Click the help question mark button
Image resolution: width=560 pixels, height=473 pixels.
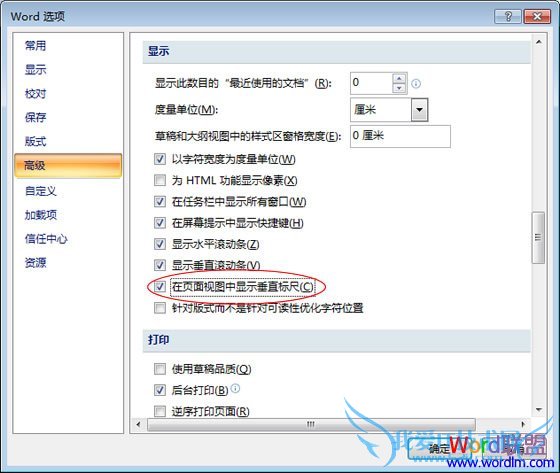(508, 16)
